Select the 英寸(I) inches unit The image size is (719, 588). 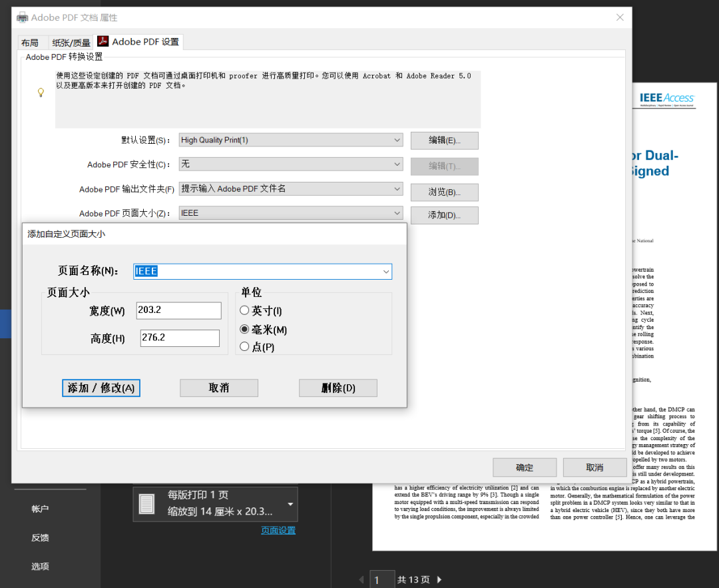click(x=244, y=310)
